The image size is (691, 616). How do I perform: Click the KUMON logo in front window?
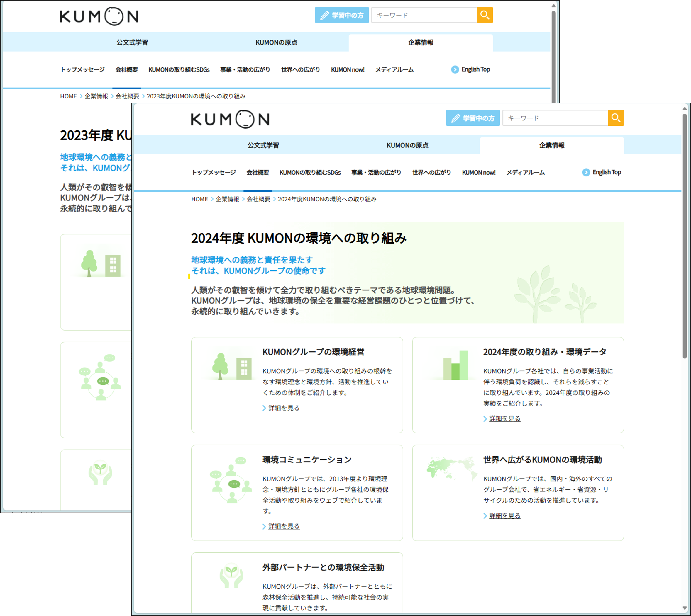coord(230,119)
